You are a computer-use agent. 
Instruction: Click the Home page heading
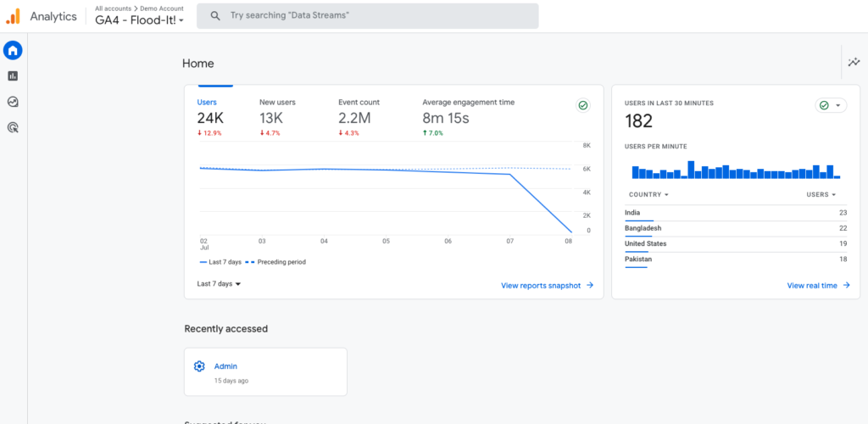(198, 64)
